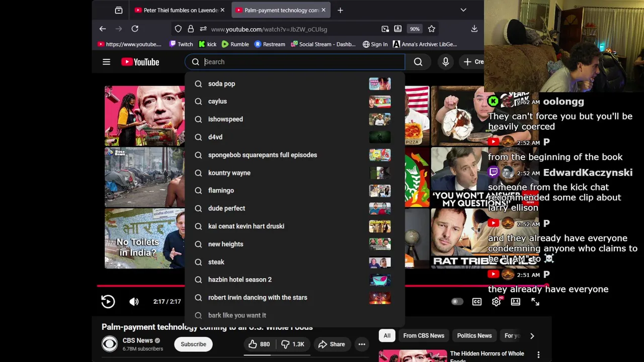Pick 'bark like you want it' suggestion

point(295,315)
